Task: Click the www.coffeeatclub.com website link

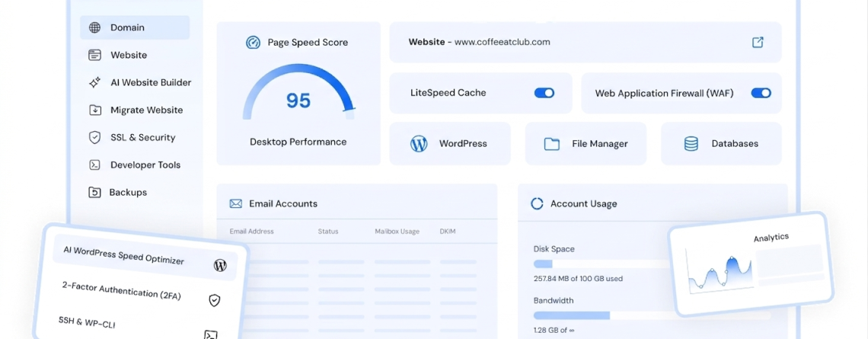Action: click(502, 42)
